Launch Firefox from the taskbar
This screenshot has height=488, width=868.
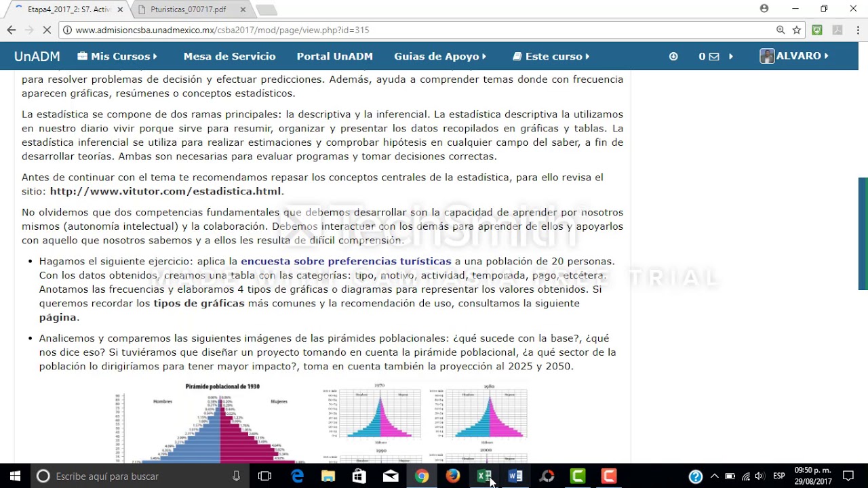click(453, 476)
